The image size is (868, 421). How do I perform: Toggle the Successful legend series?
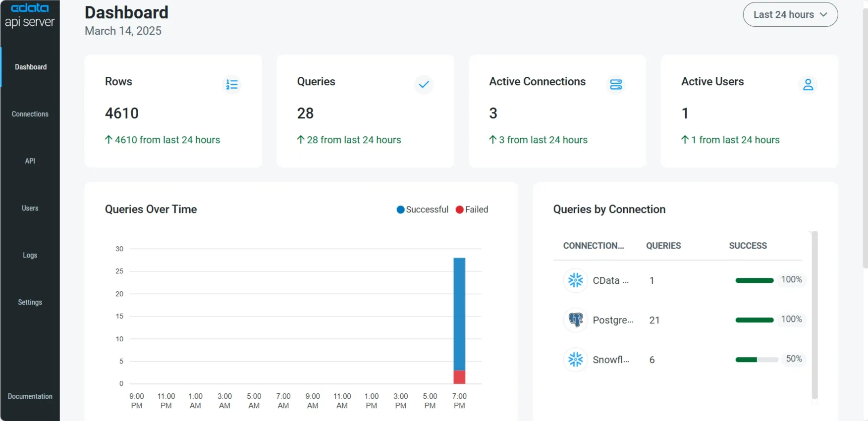click(422, 210)
